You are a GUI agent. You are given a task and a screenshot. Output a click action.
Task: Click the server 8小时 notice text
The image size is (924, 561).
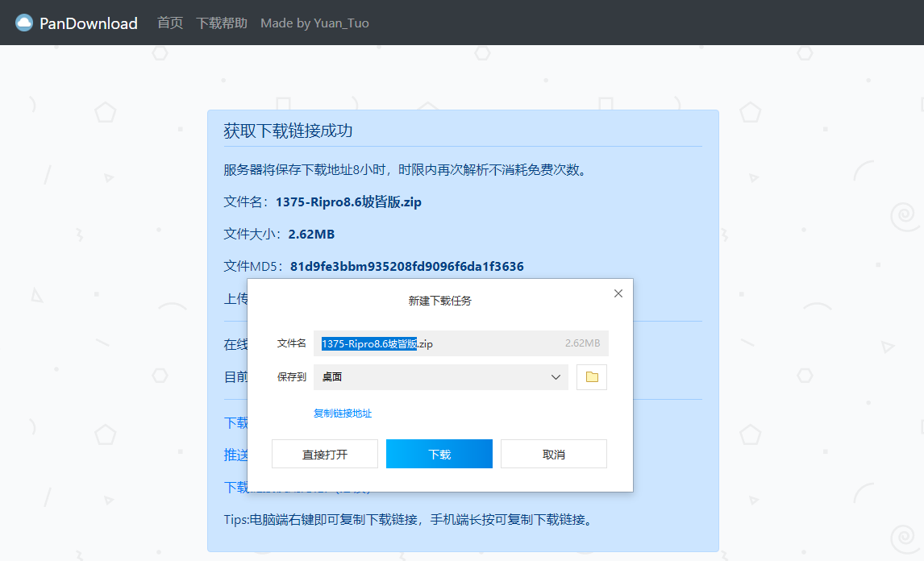click(406, 170)
